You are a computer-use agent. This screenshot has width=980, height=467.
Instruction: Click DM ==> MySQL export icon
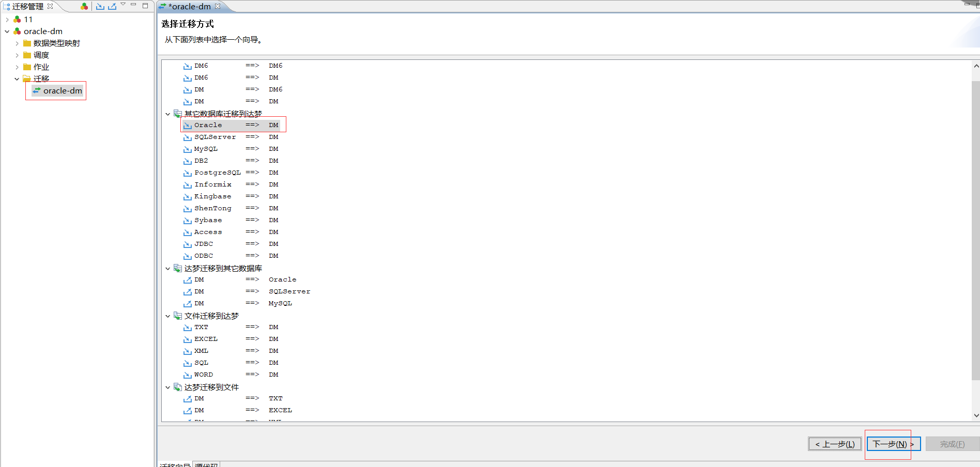click(188, 304)
